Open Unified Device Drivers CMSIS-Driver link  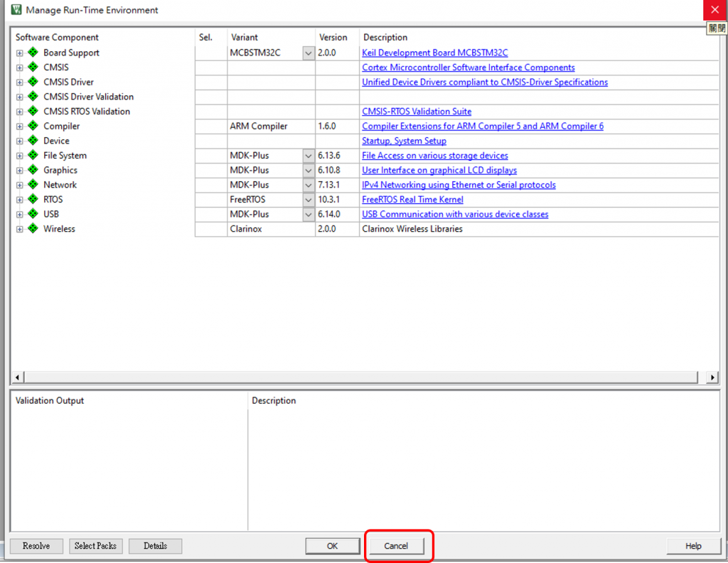click(x=485, y=82)
